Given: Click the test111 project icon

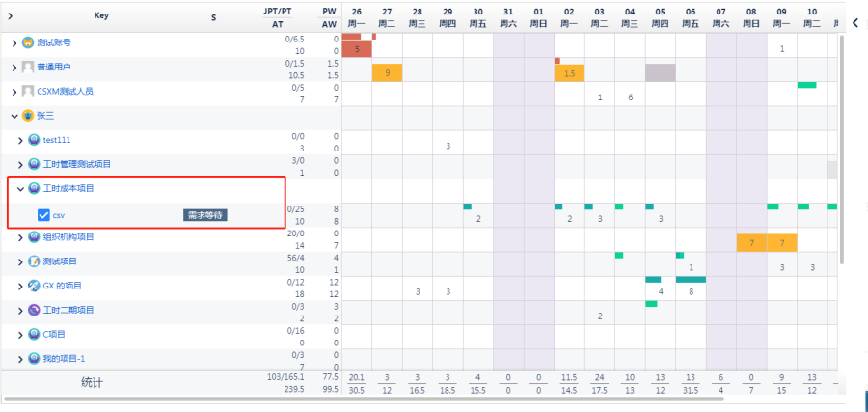Looking at the screenshot, I should click(x=35, y=140).
